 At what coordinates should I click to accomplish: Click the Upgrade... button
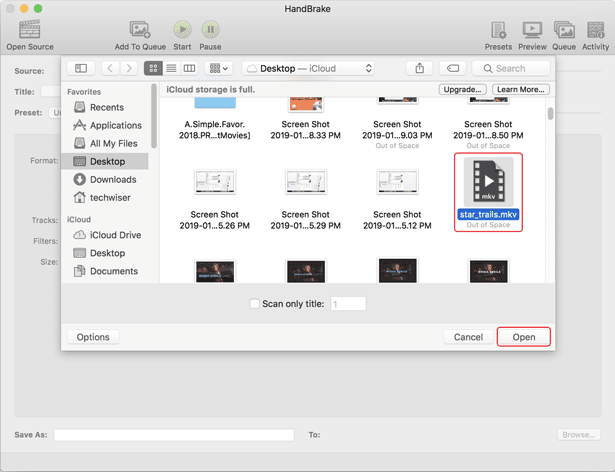tap(462, 89)
